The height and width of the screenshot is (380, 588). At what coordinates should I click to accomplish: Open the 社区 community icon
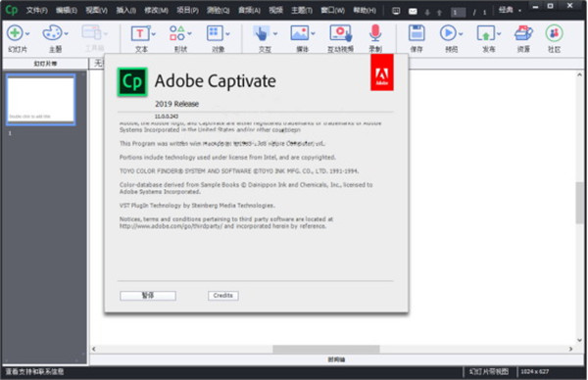pyautogui.click(x=555, y=33)
